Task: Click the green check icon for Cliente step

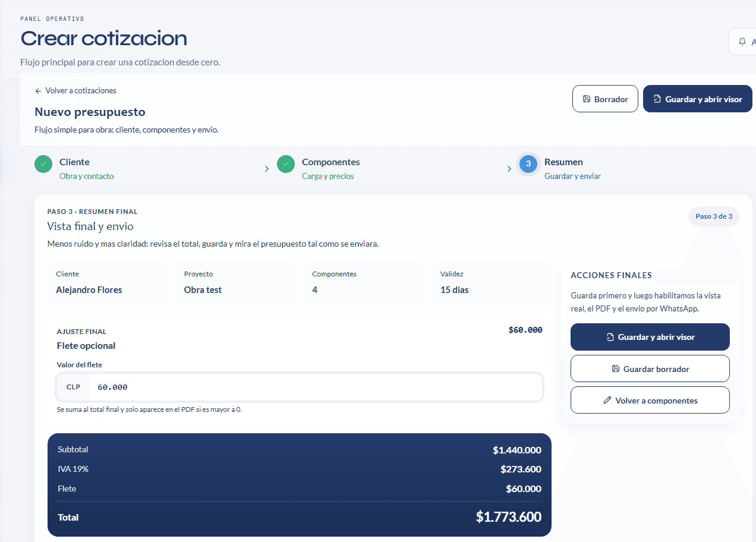Action: (43, 164)
